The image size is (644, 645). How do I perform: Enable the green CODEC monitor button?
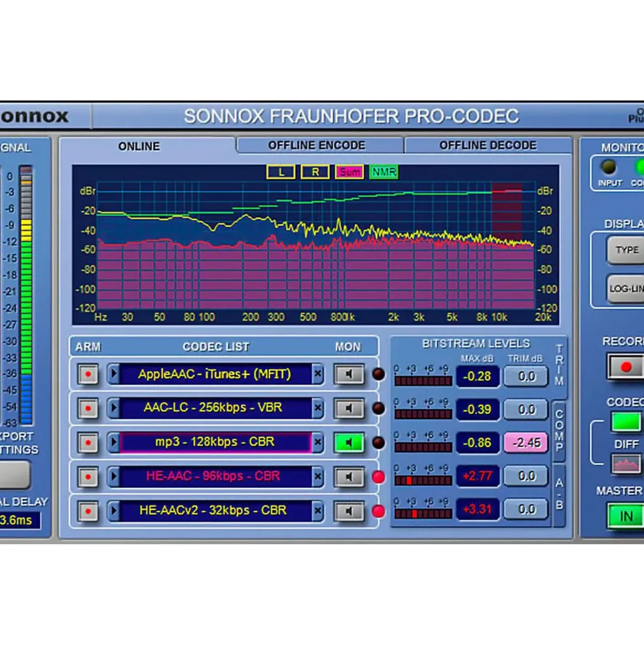[626, 422]
